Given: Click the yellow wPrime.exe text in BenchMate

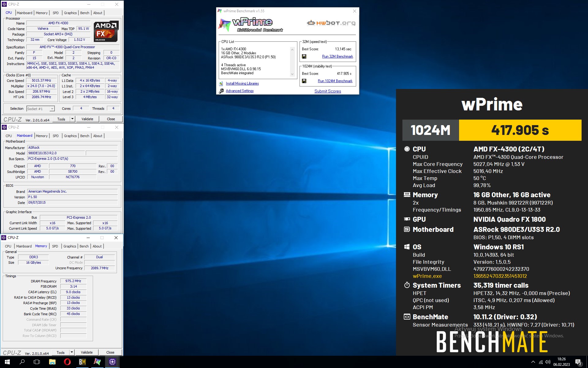Looking at the screenshot, I should 427,276.
